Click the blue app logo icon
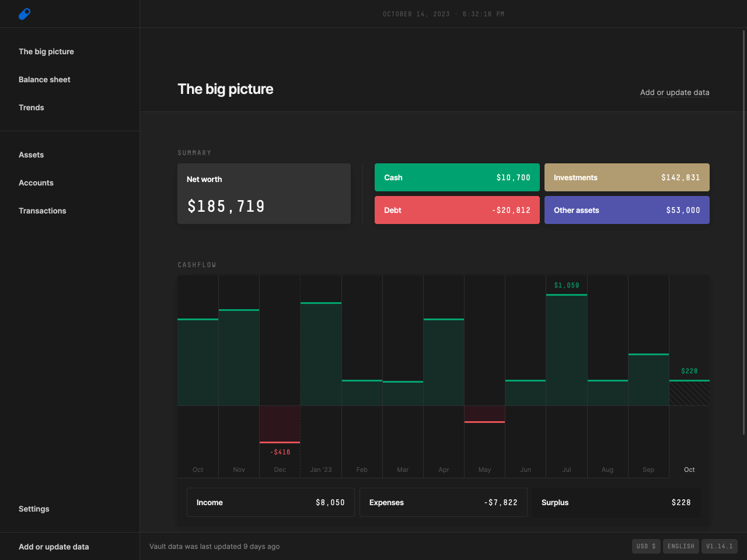 (x=25, y=14)
